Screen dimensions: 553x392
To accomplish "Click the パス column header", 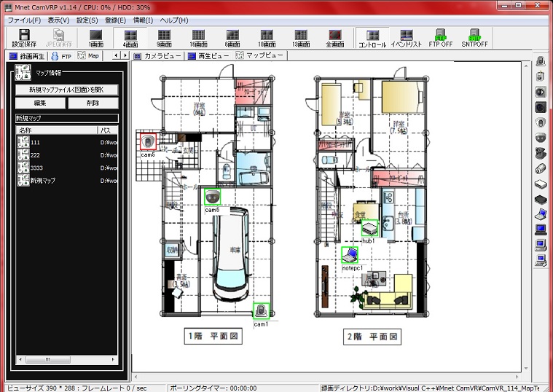I will (x=108, y=130).
